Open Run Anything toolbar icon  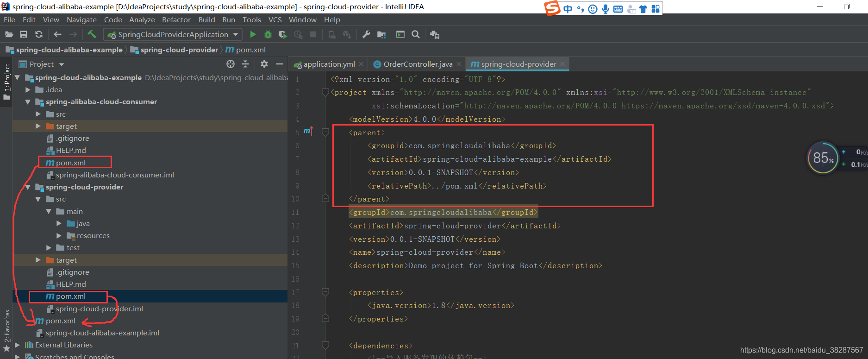400,34
